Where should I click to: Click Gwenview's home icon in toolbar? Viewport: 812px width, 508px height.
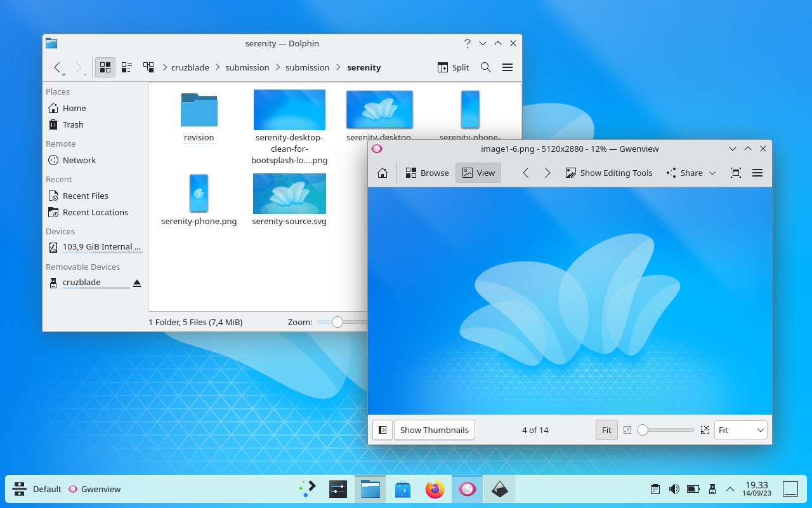point(382,173)
